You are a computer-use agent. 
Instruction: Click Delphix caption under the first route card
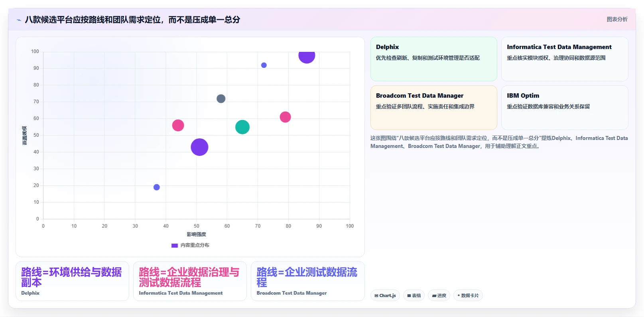coord(30,293)
